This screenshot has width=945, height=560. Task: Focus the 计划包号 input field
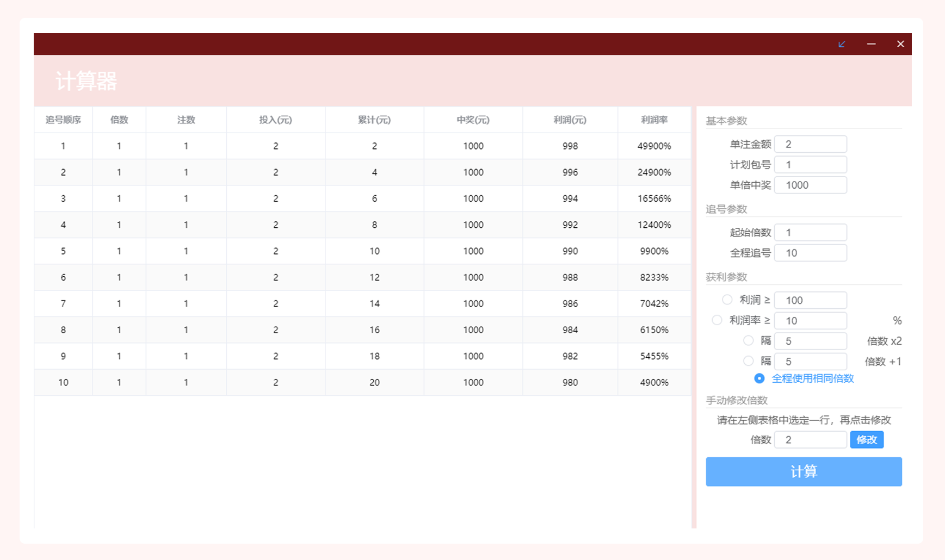click(x=810, y=165)
